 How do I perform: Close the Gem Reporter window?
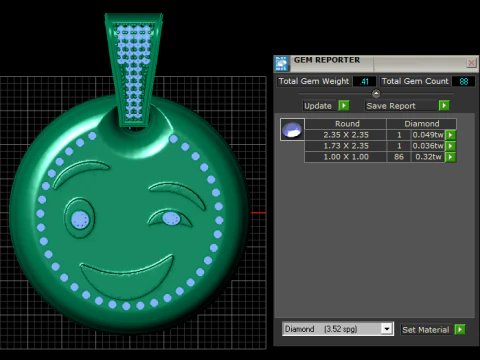coord(471,63)
